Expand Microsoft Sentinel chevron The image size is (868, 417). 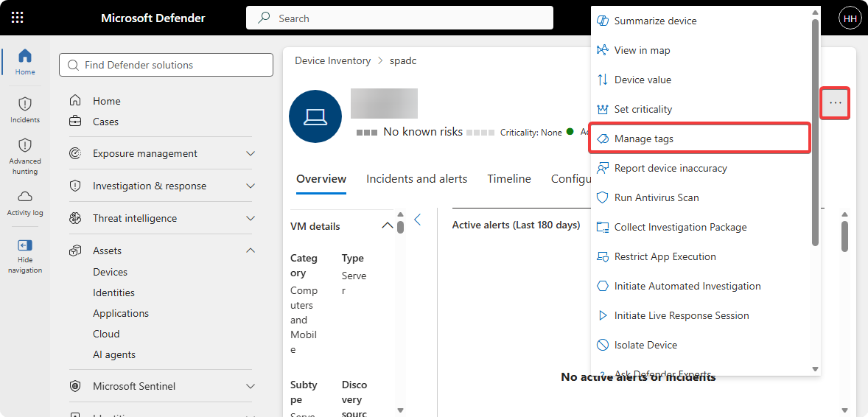click(251, 386)
